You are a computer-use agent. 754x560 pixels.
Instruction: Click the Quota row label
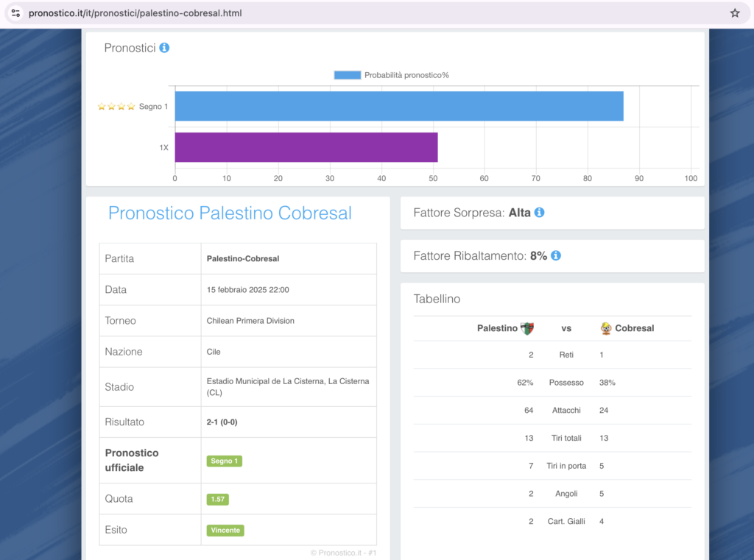point(119,498)
